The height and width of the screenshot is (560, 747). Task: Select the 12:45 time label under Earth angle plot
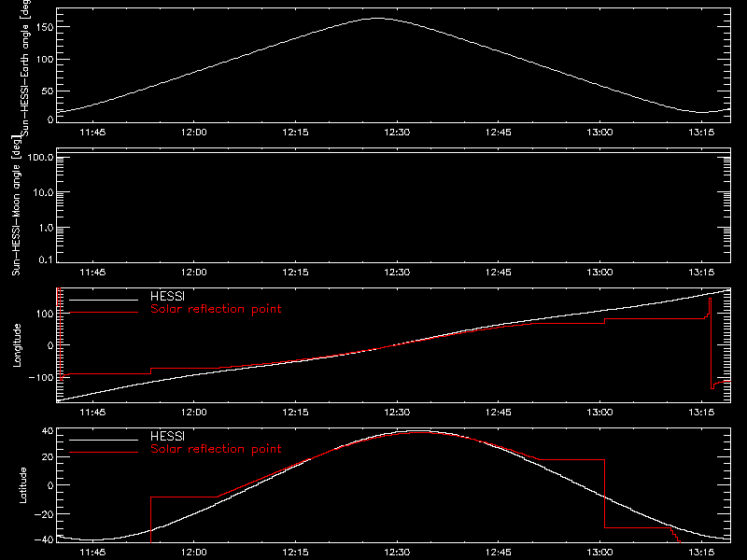pyautogui.click(x=499, y=132)
